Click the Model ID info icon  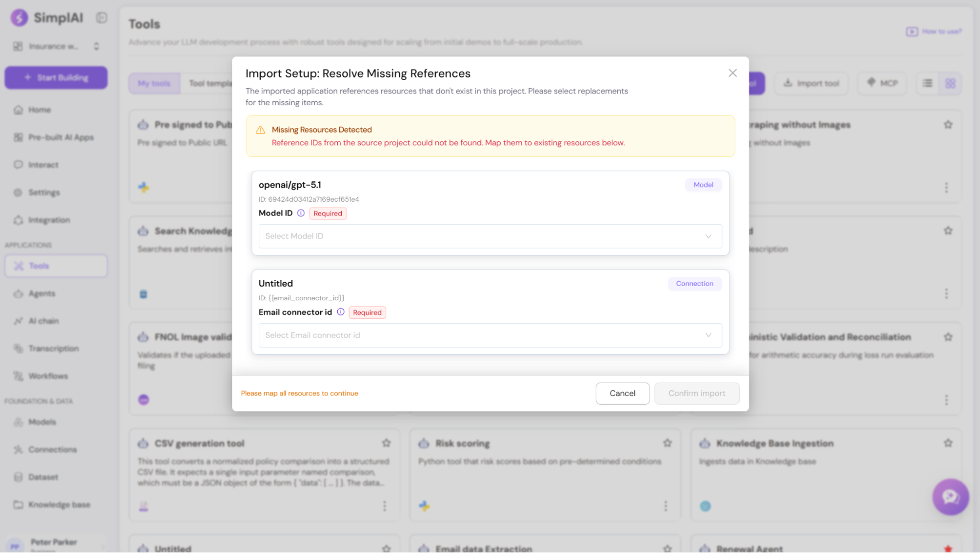point(301,213)
